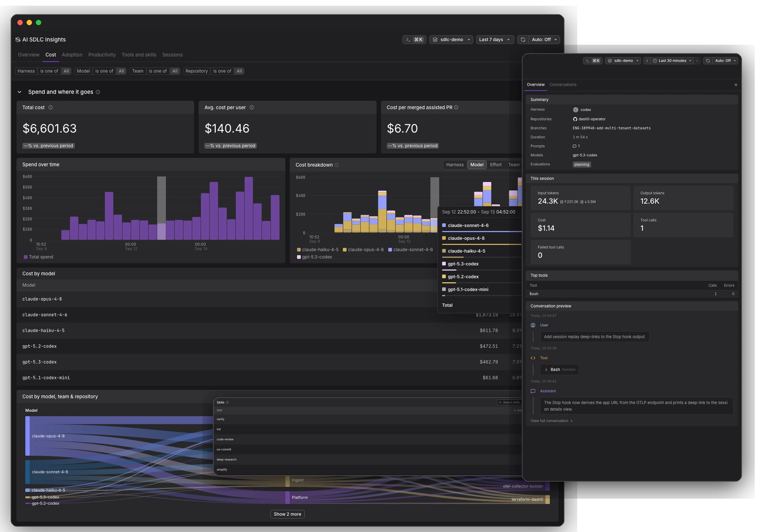The height and width of the screenshot is (532, 781).
Task: Open the sdlc-demo dataset dropdown in main window
Action: point(451,40)
